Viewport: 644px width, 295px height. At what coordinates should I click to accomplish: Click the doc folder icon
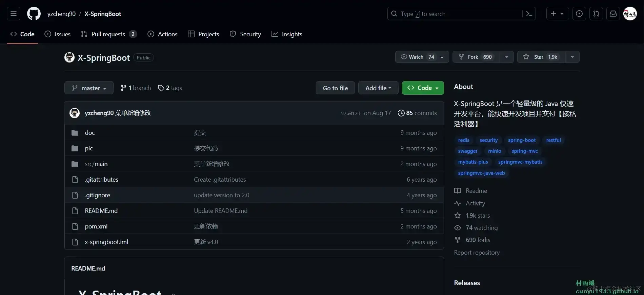(75, 133)
